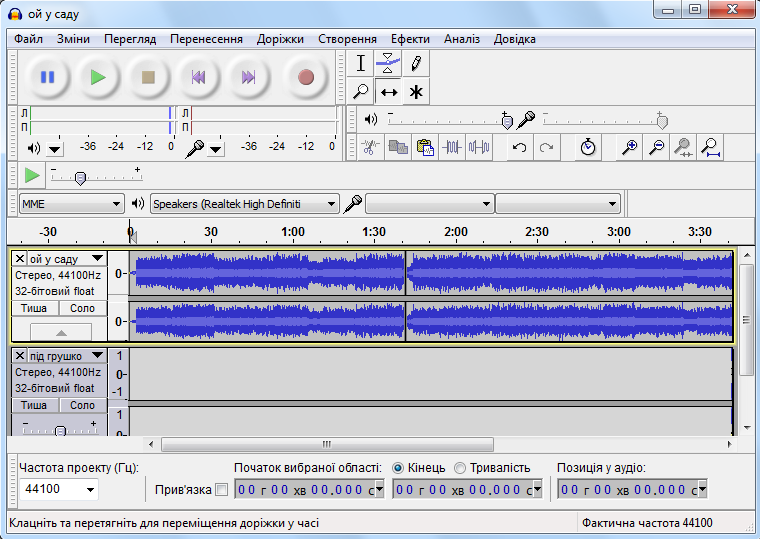This screenshot has width=761, height=540.
Task: Open the Довідка menu
Action: click(x=515, y=39)
